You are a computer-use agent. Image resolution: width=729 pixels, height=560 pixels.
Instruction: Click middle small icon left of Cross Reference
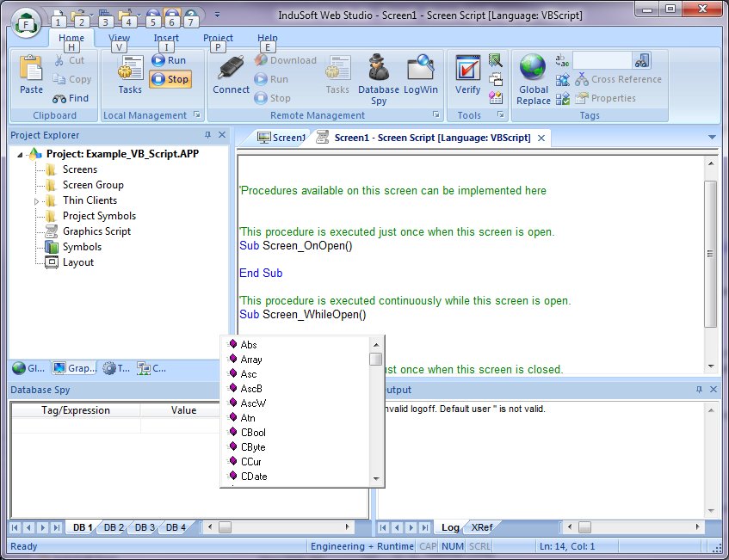[563, 79]
